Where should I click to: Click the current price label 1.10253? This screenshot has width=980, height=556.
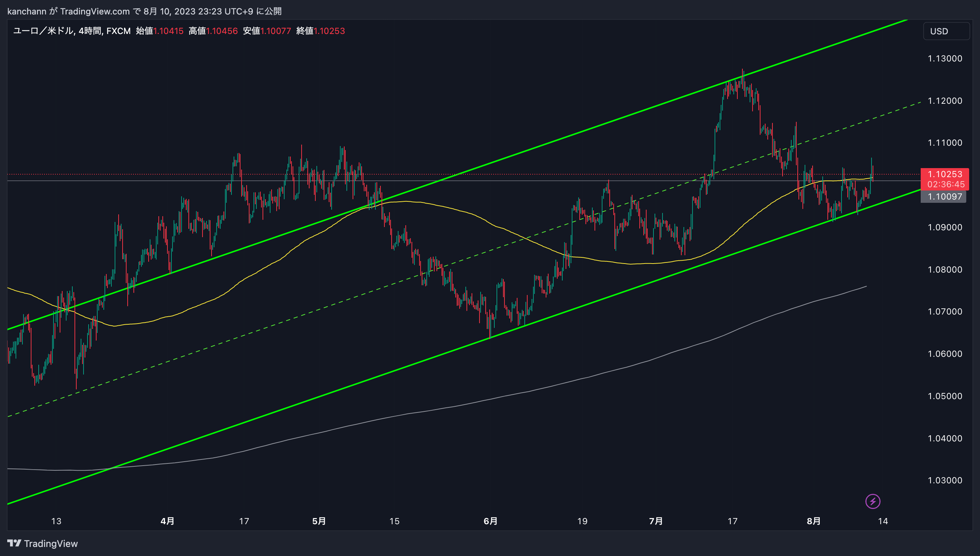click(945, 174)
